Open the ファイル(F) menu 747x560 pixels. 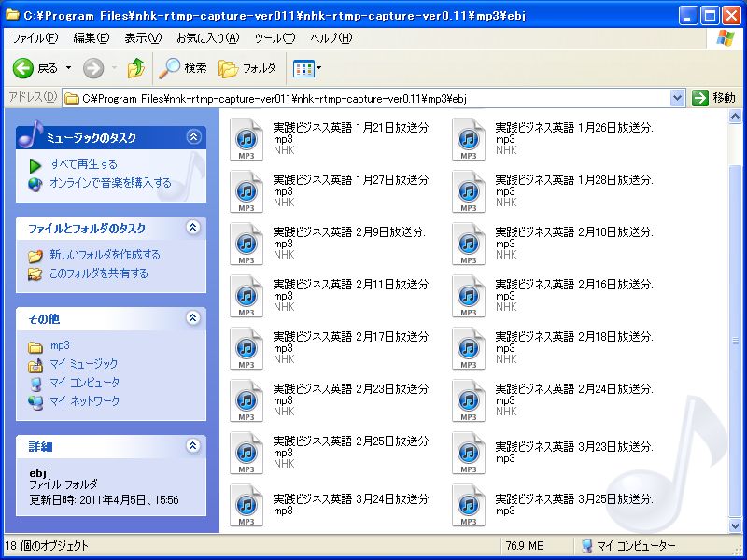(x=35, y=38)
